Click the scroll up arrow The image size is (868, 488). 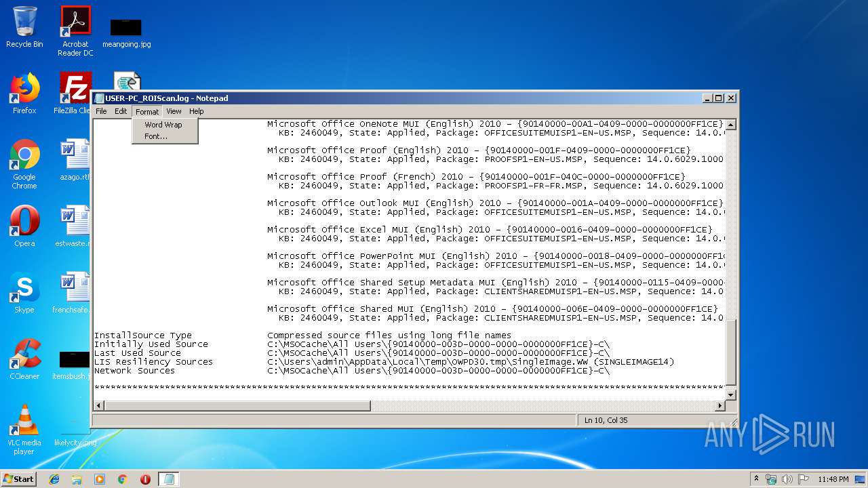tap(730, 125)
